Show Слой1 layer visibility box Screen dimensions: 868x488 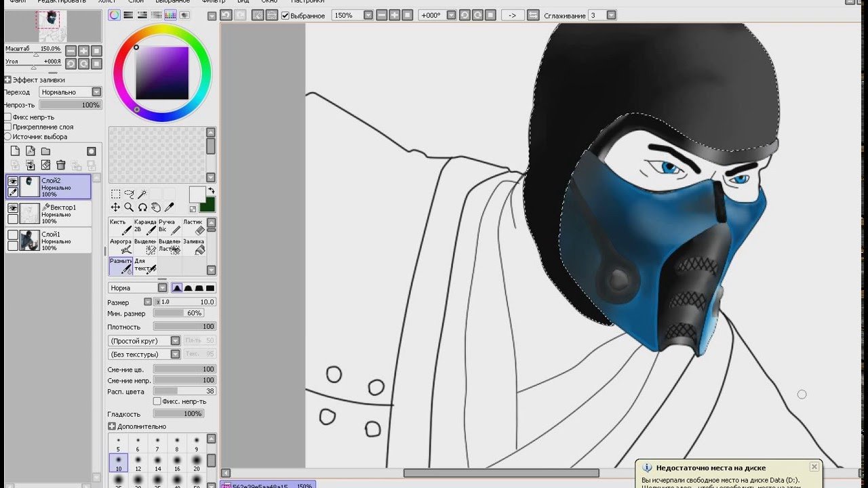point(12,235)
